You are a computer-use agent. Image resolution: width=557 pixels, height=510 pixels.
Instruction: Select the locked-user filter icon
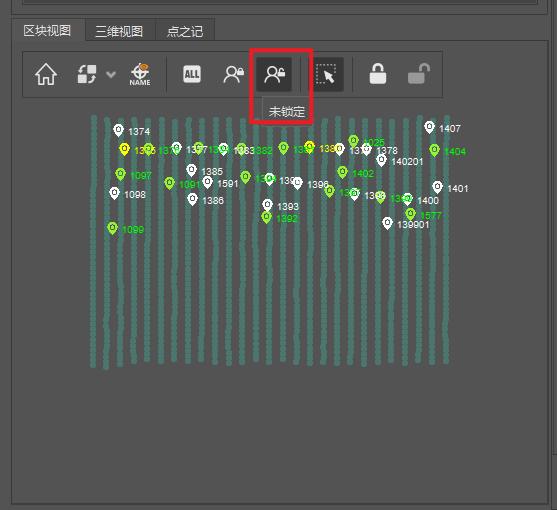233,74
